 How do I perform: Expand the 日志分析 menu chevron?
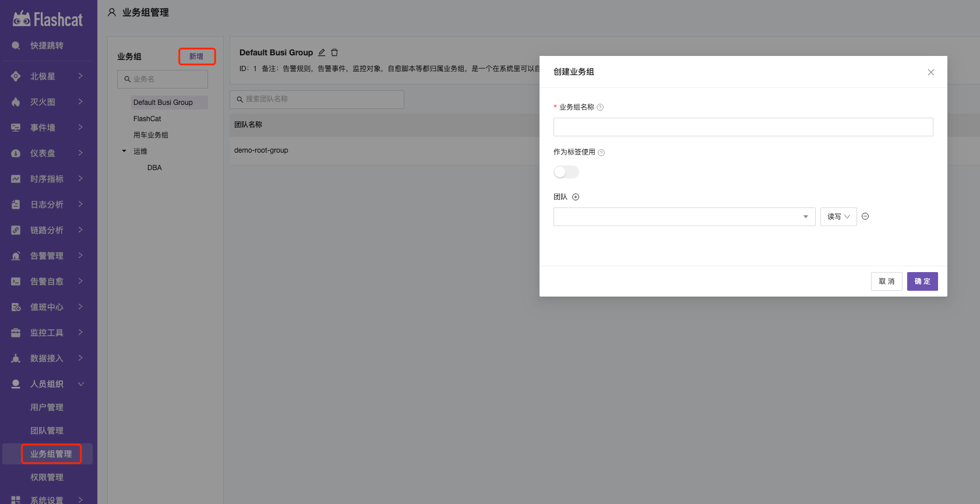click(x=80, y=205)
